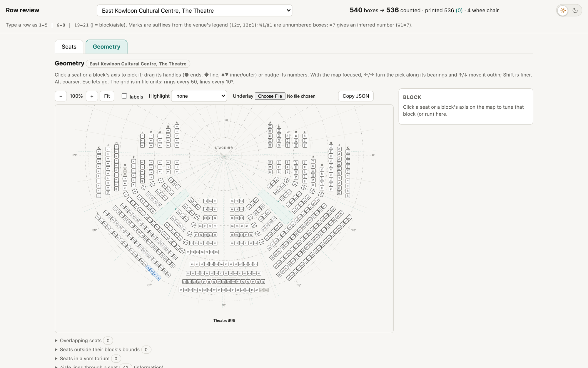Click the venue name pill beside Geometry heading
This screenshot has height=368, width=588.
(x=138, y=64)
